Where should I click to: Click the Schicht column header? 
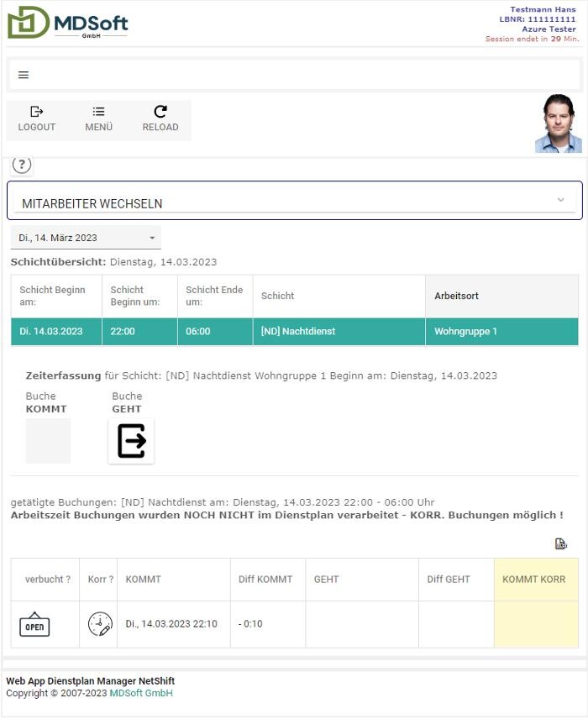277,297
